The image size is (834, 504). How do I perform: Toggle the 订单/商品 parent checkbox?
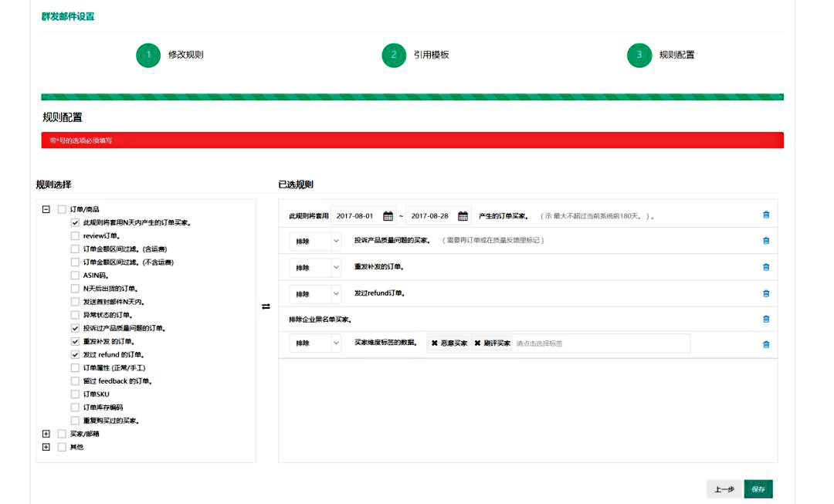(62, 209)
